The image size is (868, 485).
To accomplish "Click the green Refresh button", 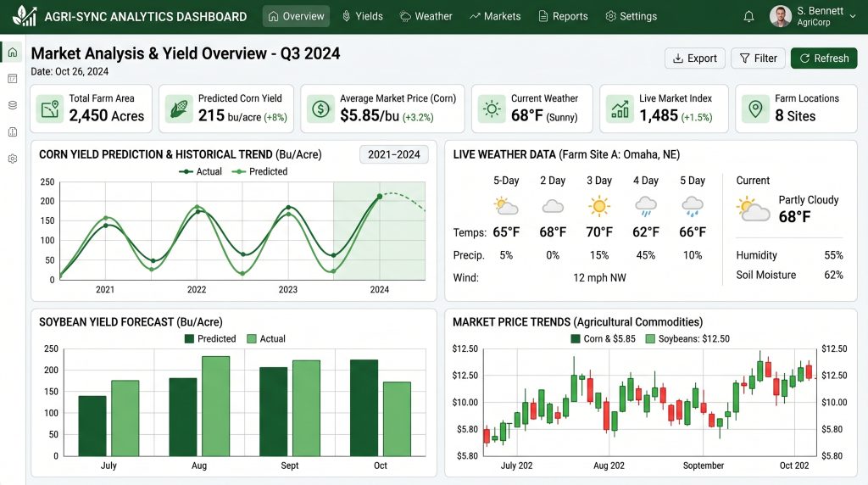I will pos(824,59).
